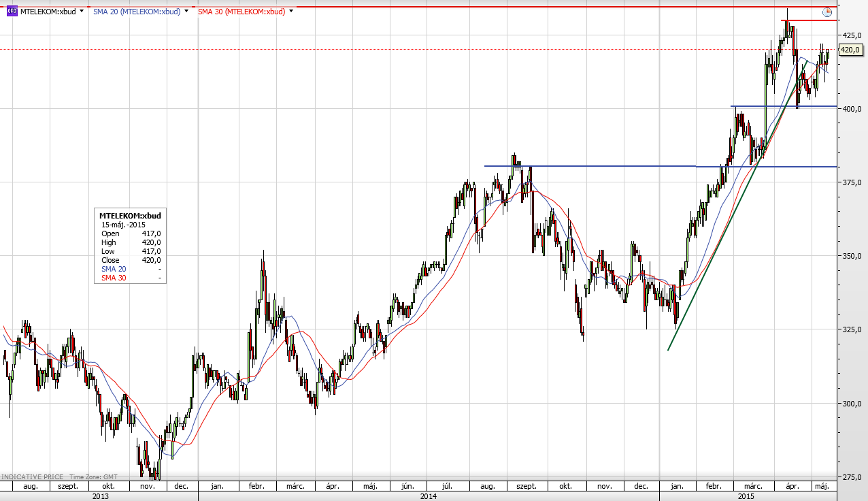
Task: Click the 2014 year label
Action: click(428, 496)
